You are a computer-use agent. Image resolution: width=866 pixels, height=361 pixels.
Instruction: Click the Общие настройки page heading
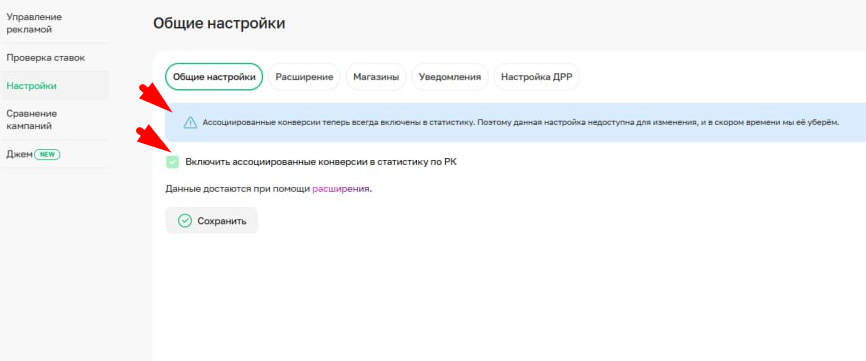(219, 24)
